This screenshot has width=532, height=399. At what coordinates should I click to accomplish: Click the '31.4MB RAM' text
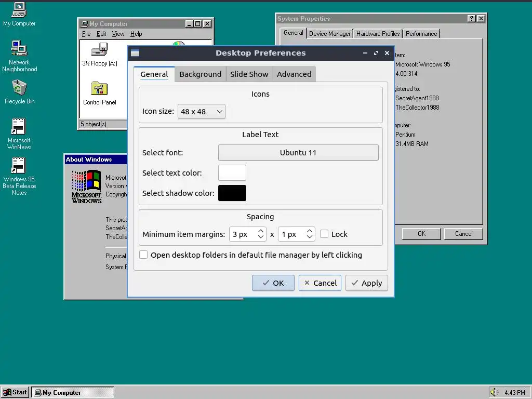412,144
